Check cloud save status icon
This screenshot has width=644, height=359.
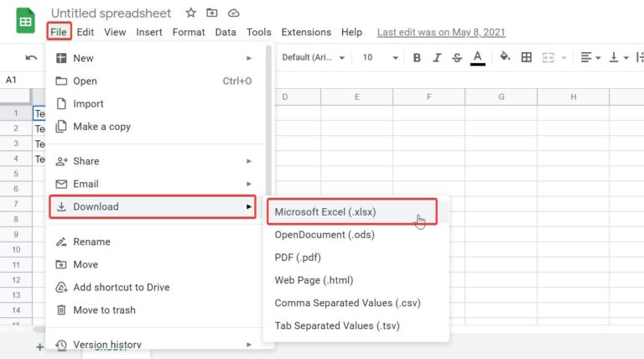click(233, 13)
